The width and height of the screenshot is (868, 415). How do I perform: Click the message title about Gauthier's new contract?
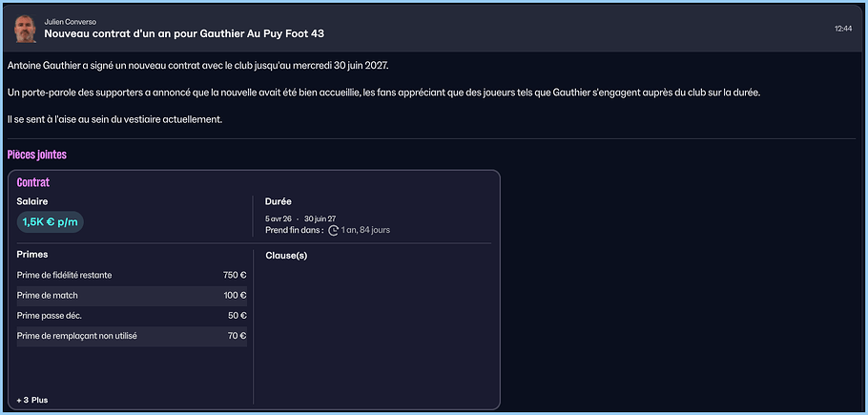coord(184,34)
